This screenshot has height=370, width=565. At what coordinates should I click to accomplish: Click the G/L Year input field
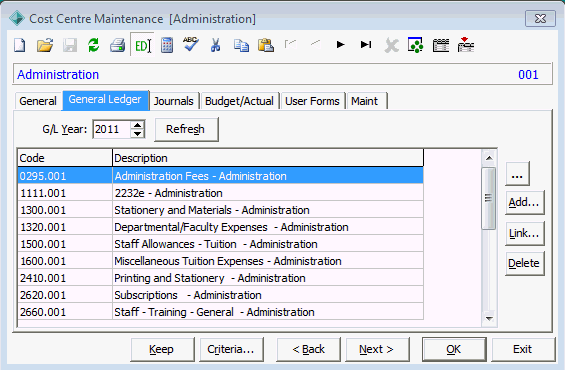(x=111, y=129)
